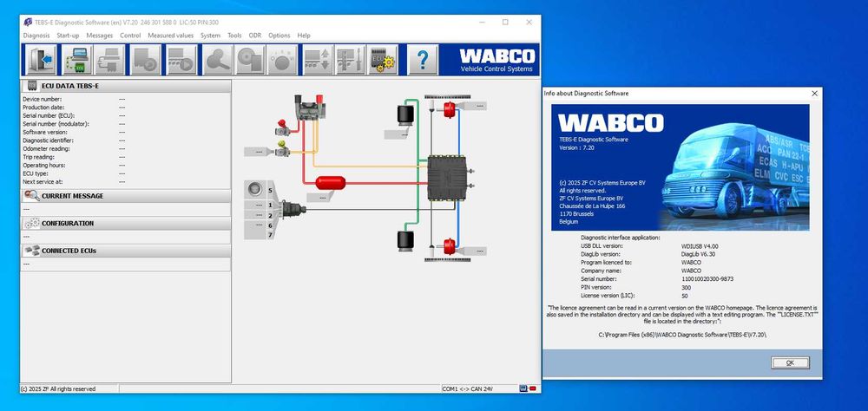
Task: Click the red air reservoir tank in diagram
Action: [331, 183]
